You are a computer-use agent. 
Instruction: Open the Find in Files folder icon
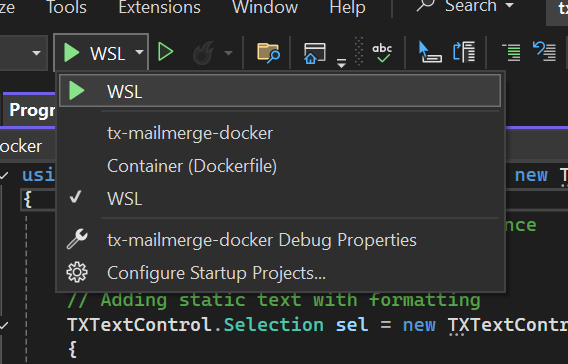[x=268, y=53]
